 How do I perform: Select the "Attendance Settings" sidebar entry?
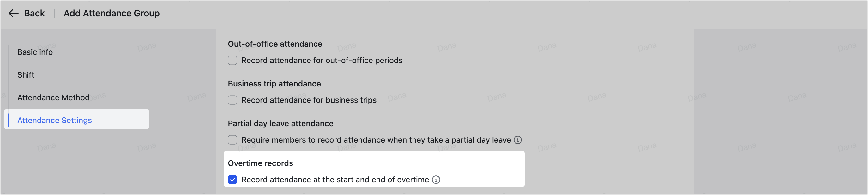click(x=55, y=120)
